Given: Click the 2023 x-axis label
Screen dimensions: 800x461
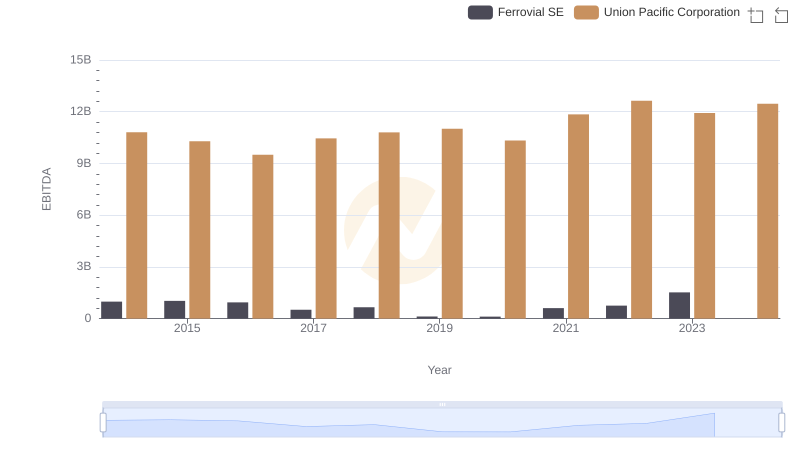Looking at the screenshot, I should click(692, 328).
